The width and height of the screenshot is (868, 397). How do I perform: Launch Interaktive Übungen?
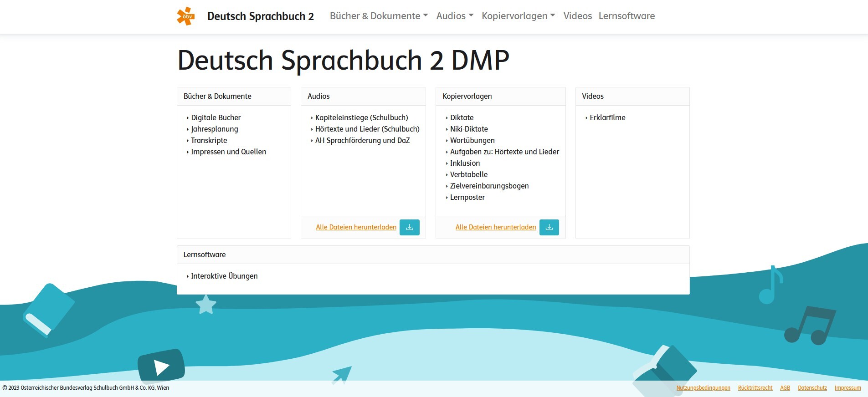(x=224, y=276)
